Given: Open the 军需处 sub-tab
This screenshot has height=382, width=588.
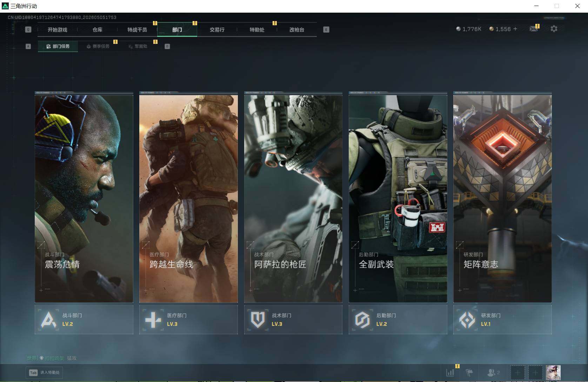Looking at the screenshot, I should 138,46.
